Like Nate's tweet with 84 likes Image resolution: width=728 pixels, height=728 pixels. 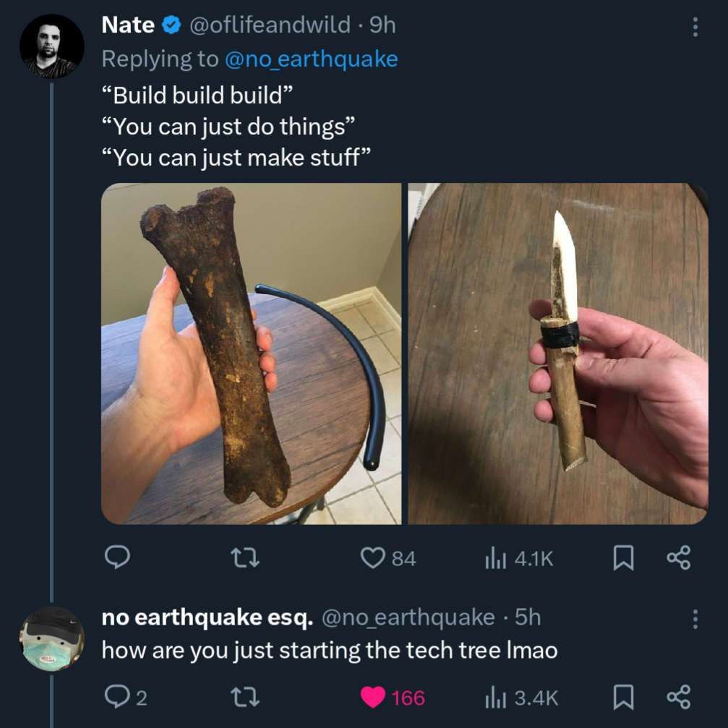pyautogui.click(x=388, y=558)
